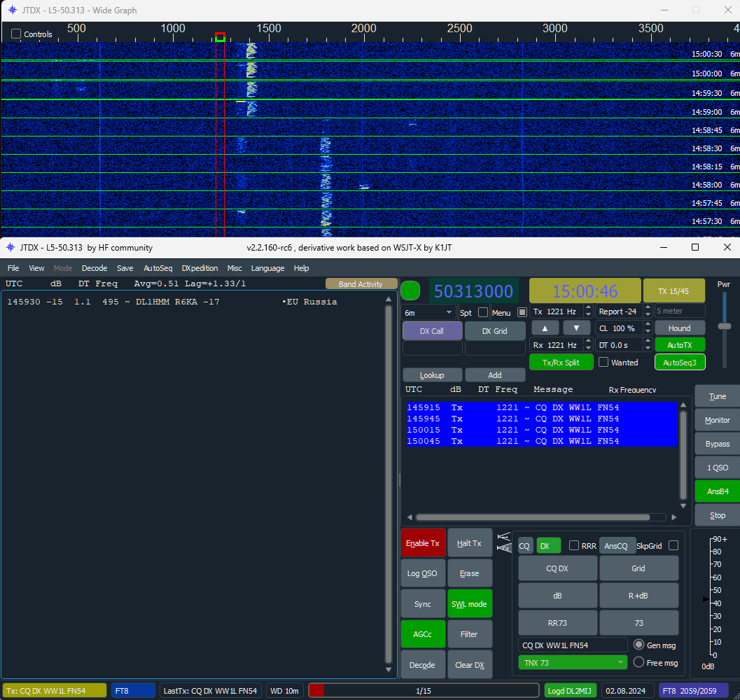Adjust the CL 100 % stepper
This screenshot has width=740, height=700.
tap(648, 328)
